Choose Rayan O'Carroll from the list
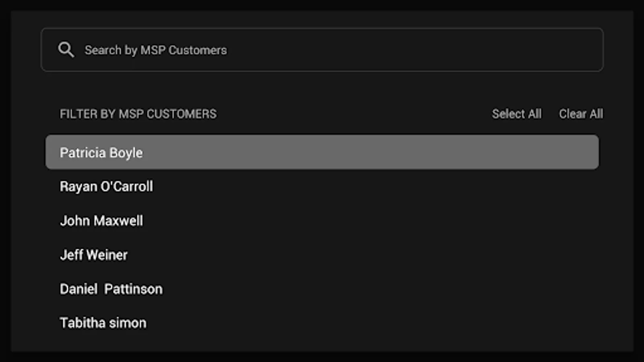 coord(106,187)
